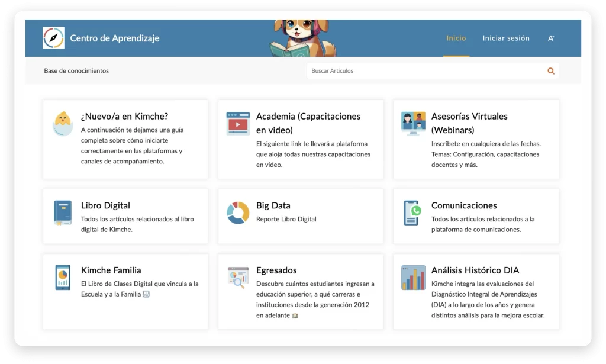Image resolution: width=606 pixels, height=364 pixels.
Task: Click the compass logo icon
Action: click(53, 38)
